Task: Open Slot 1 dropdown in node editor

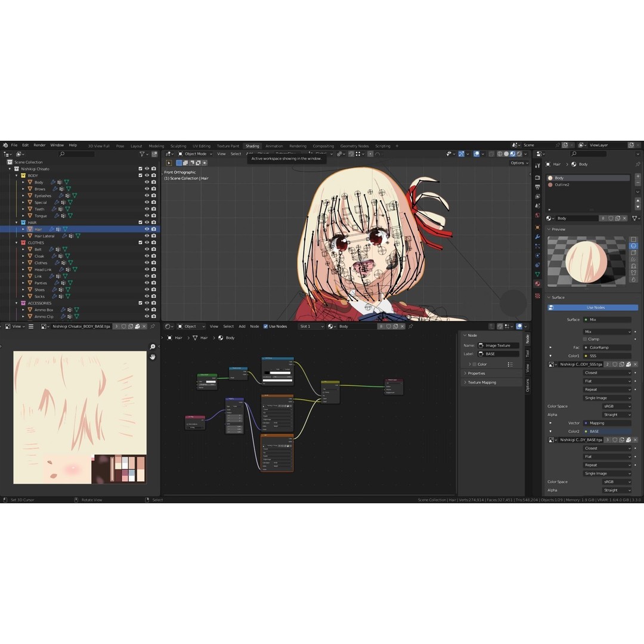Action: pyautogui.click(x=311, y=327)
